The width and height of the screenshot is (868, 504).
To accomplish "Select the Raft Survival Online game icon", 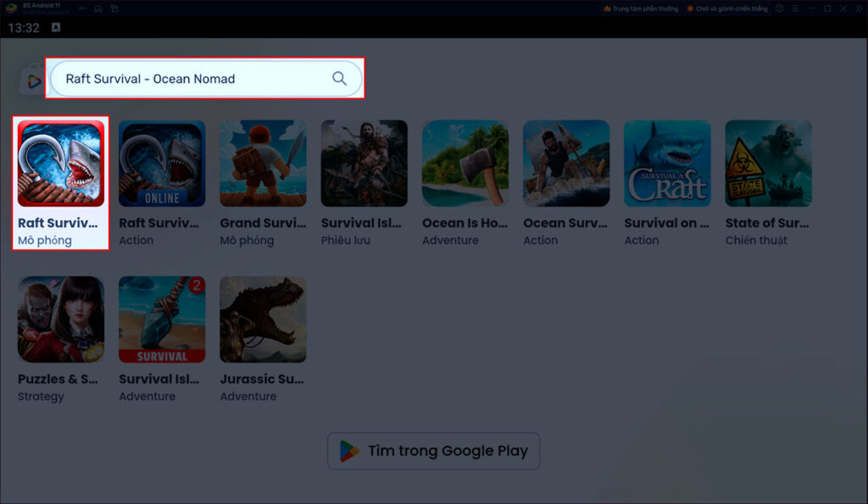I will click(161, 163).
